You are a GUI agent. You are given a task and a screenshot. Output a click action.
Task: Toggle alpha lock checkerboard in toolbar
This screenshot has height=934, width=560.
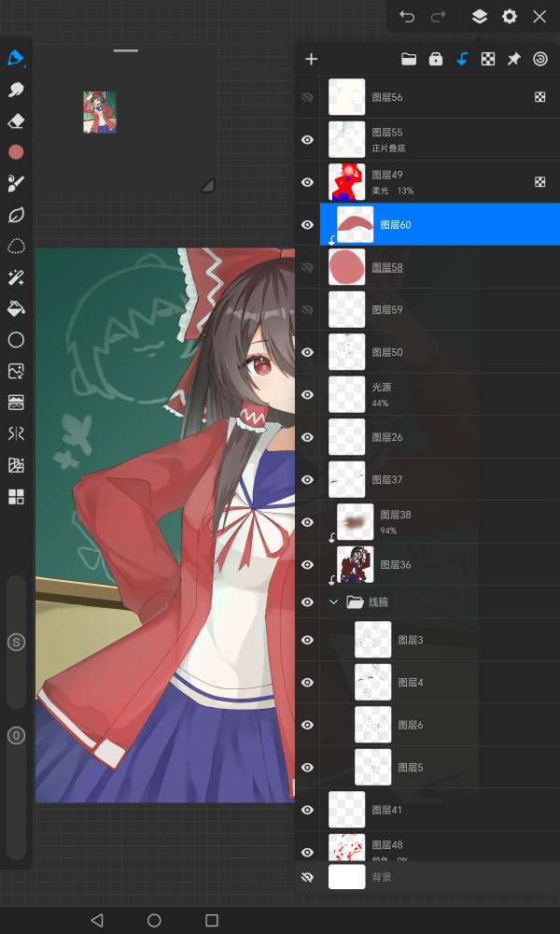[x=488, y=59]
